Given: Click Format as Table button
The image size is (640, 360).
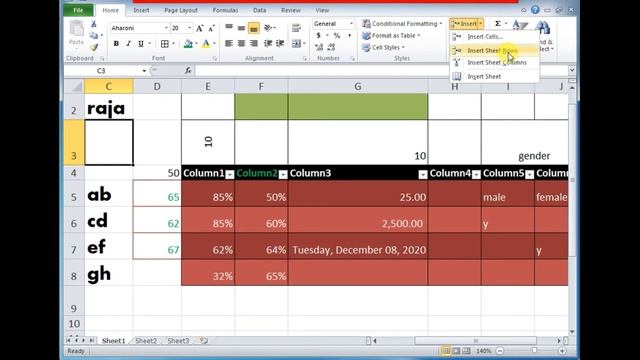Looking at the screenshot, I should point(391,36).
